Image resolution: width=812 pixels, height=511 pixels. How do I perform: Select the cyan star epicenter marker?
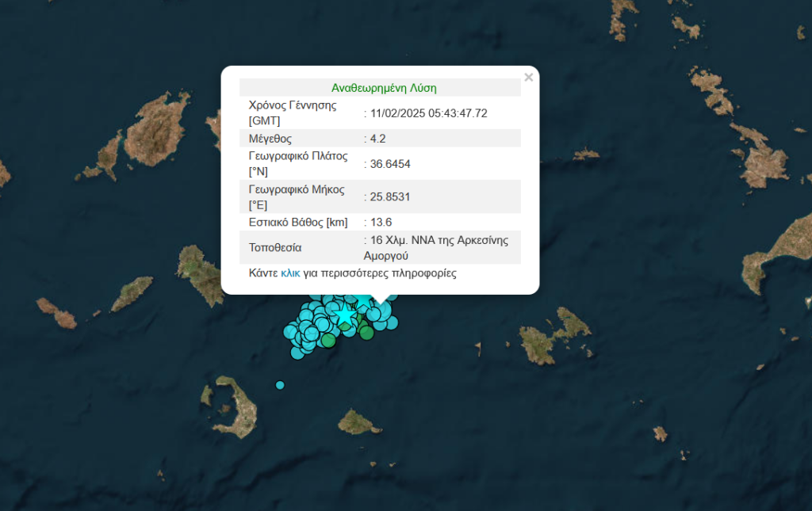(345, 315)
